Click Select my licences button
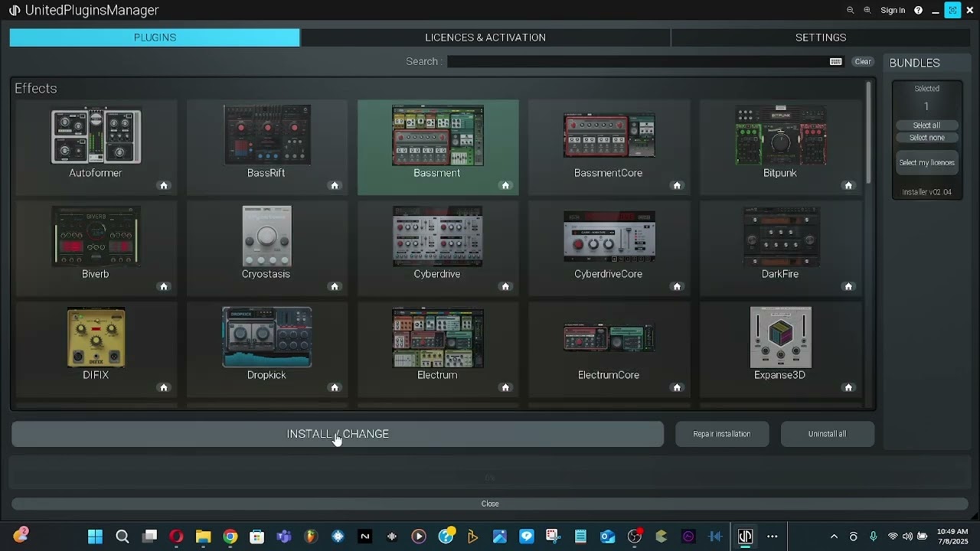Viewport: 980px width, 551px height. (x=926, y=162)
